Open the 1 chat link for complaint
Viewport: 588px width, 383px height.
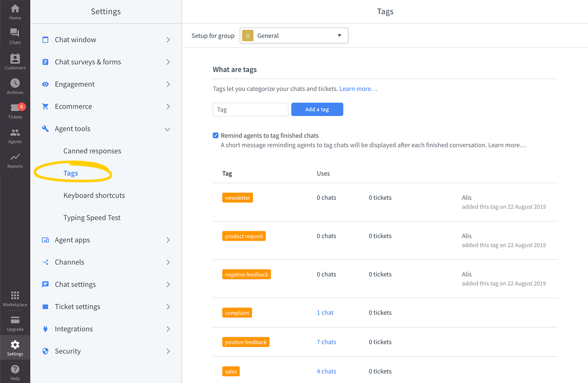tap(325, 313)
